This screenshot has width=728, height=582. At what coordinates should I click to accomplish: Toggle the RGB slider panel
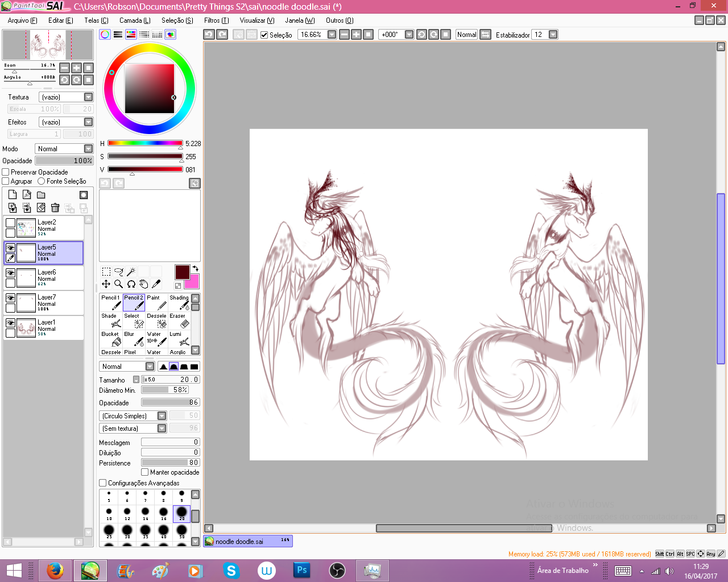(118, 34)
